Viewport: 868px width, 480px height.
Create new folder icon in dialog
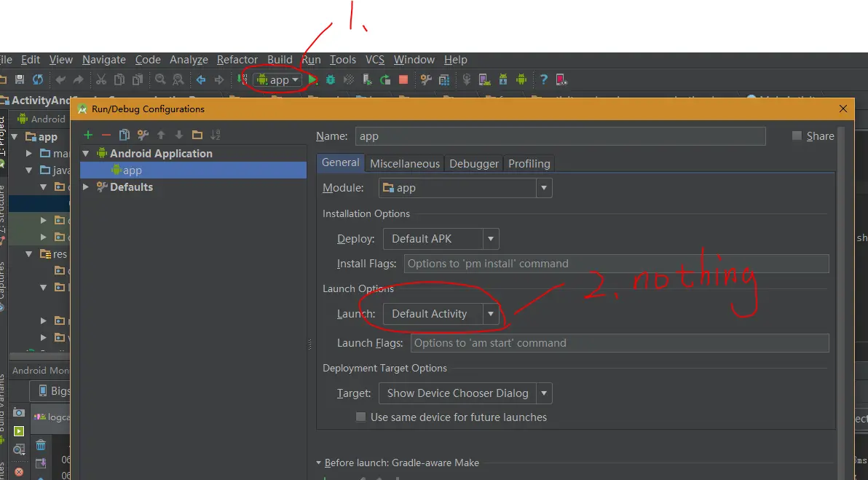[197, 135]
